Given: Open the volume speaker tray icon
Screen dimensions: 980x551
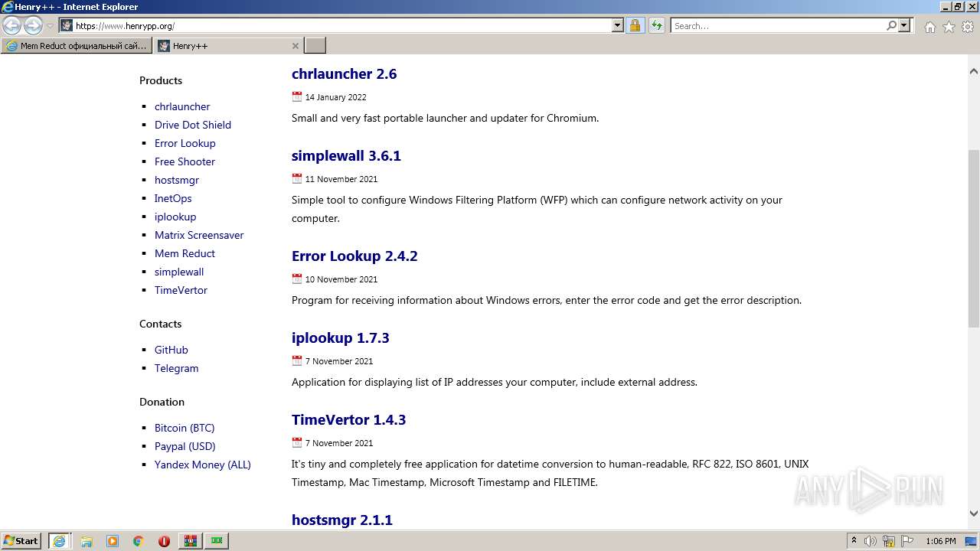Looking at the screenshot, I should click(871, 541).
